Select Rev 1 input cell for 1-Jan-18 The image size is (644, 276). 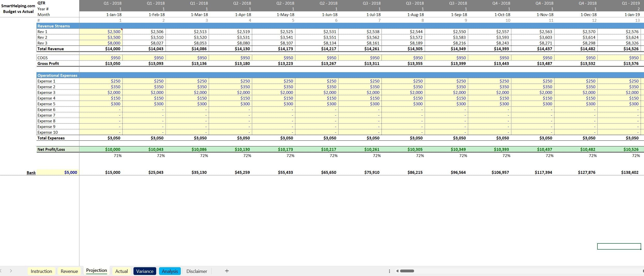pyautogui.click(x=101, y=32)
